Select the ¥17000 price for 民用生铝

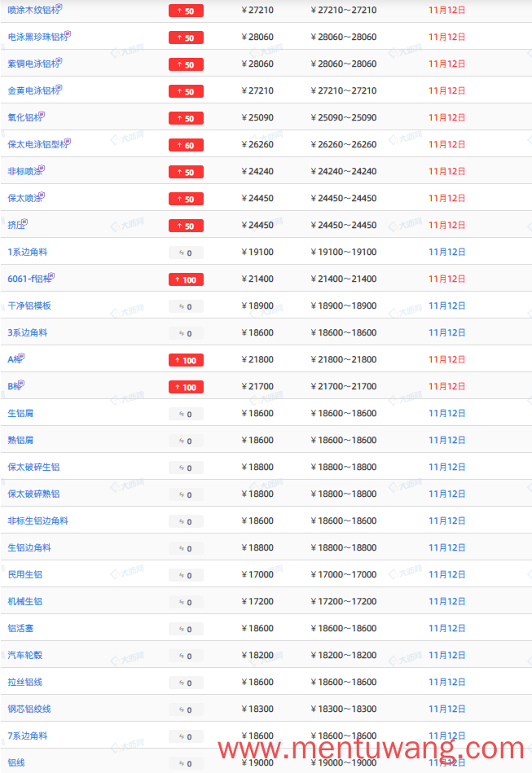(257, 574)
